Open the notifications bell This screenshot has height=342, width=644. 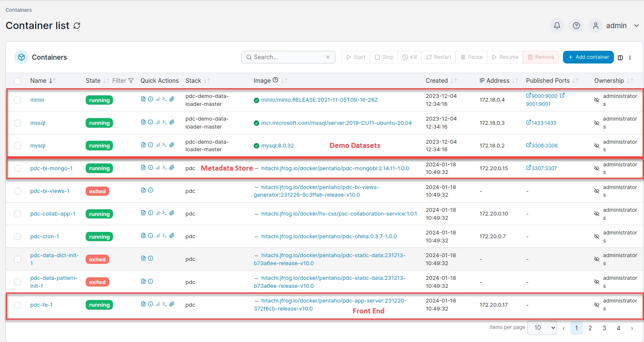tap(557, 26)
